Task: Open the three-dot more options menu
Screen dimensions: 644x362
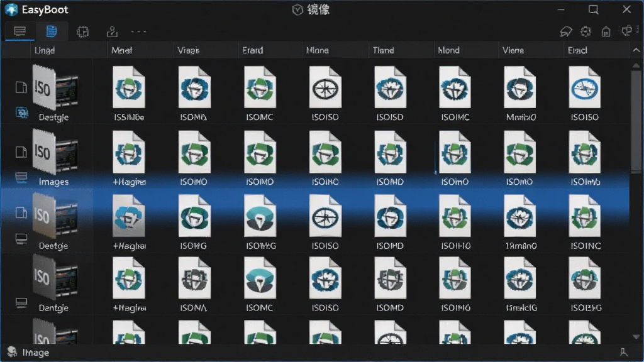Action: [138, 31]
